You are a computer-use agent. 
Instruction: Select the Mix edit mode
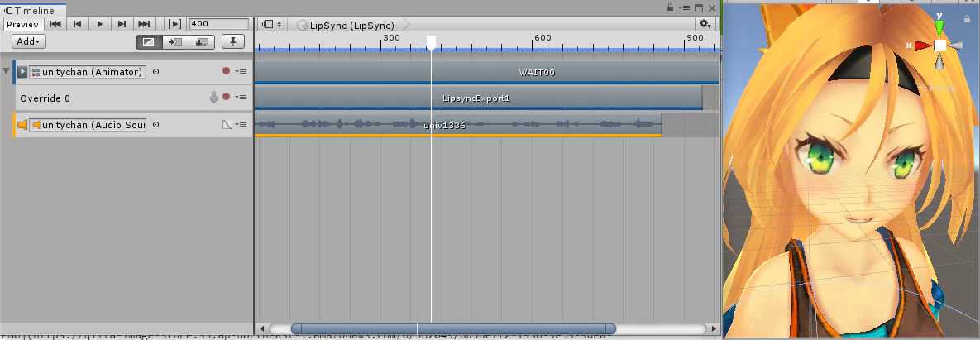click(x=149, y=42)
